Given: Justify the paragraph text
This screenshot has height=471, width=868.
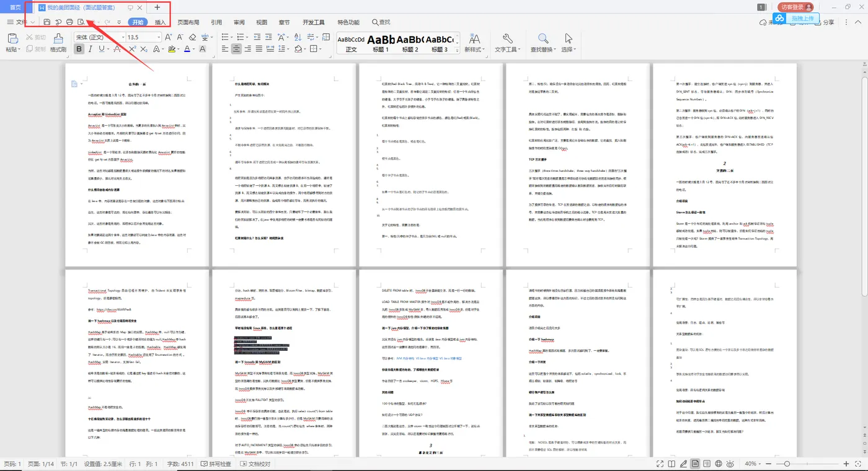Looking at the screenshot, I should tap(259, 49).
